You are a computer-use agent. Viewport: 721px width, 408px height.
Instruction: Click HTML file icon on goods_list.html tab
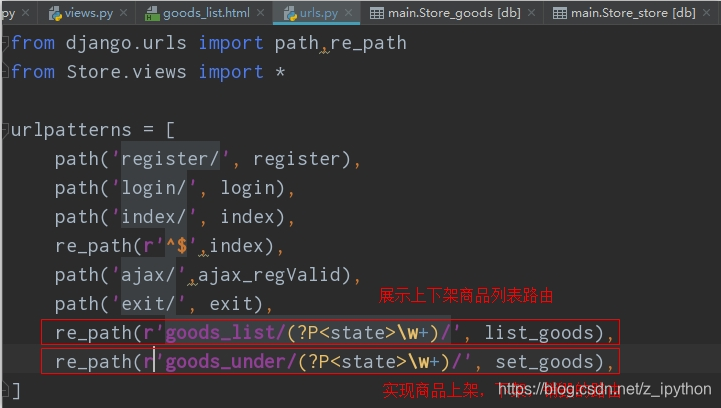(152, 14)
